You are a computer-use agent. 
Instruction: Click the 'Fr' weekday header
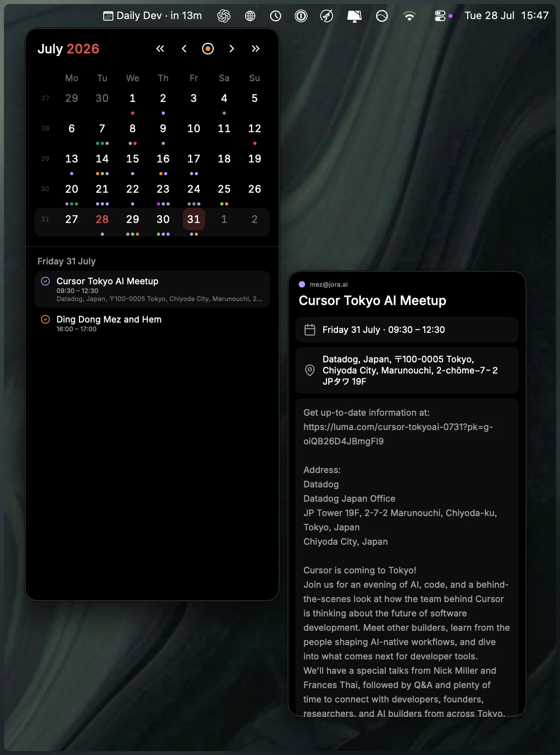click(x=194, y=78)
